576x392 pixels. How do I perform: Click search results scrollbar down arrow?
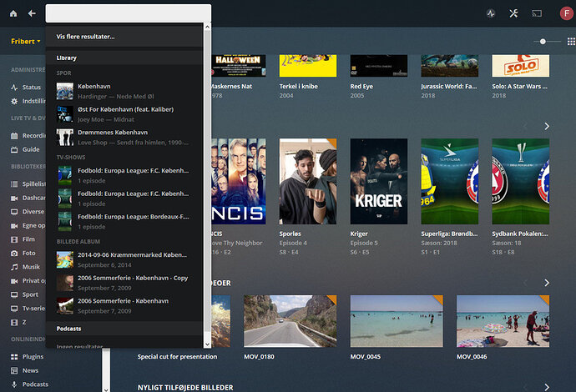point(207,344)
